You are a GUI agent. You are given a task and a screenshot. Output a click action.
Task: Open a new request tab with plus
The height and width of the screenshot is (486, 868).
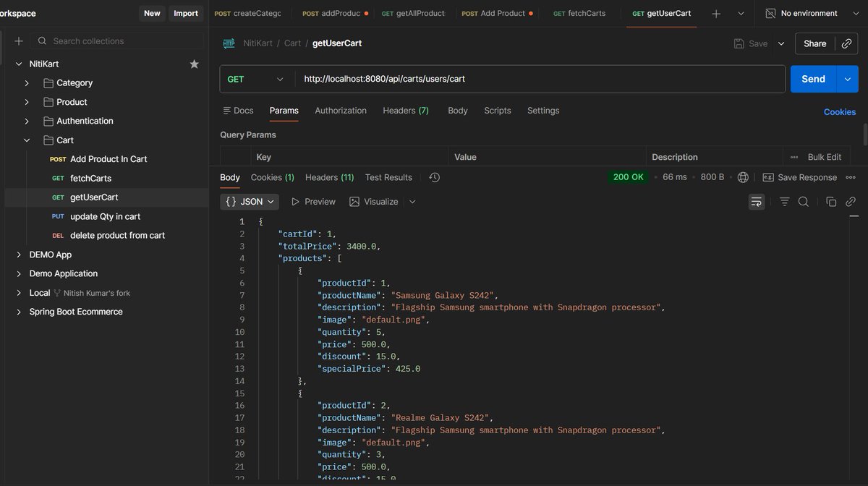point(716,13)
